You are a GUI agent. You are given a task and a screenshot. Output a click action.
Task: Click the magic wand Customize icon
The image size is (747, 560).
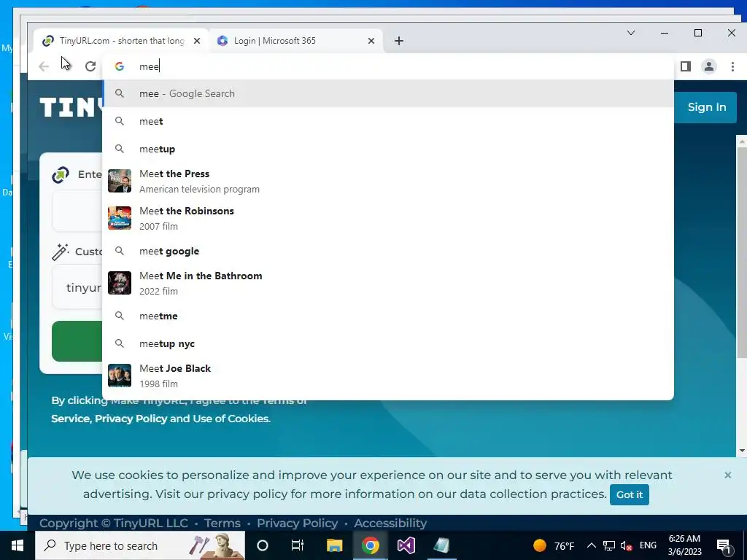click(x=60, y=252)
